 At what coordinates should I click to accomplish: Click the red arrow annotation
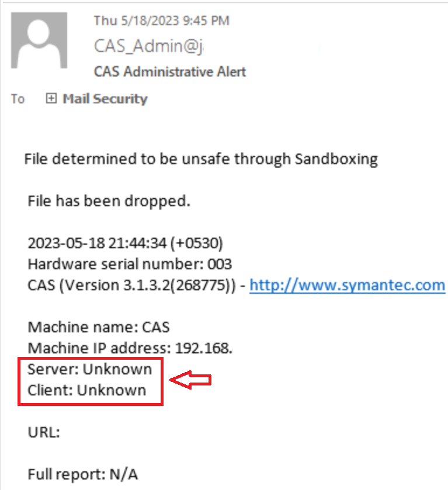(190, 381)
